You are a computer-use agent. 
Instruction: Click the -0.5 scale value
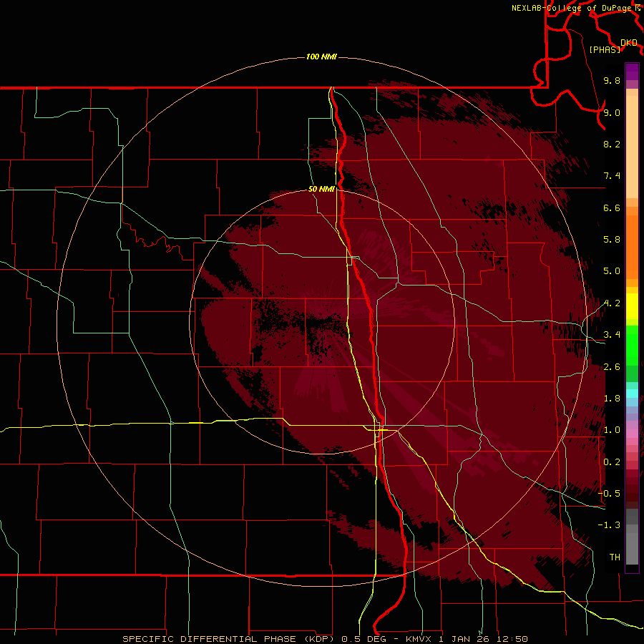[609, 494]
